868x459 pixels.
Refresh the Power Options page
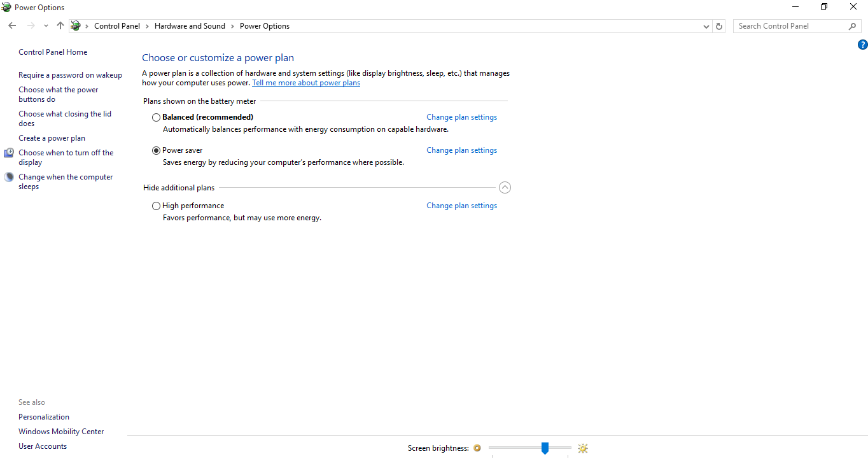coord(719,26)
